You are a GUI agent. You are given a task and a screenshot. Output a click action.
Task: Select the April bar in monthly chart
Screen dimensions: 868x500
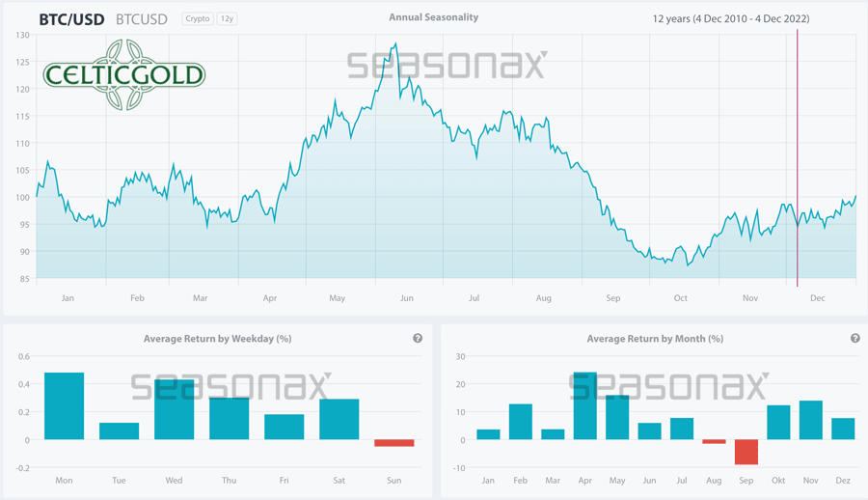(x=584, y=406)
